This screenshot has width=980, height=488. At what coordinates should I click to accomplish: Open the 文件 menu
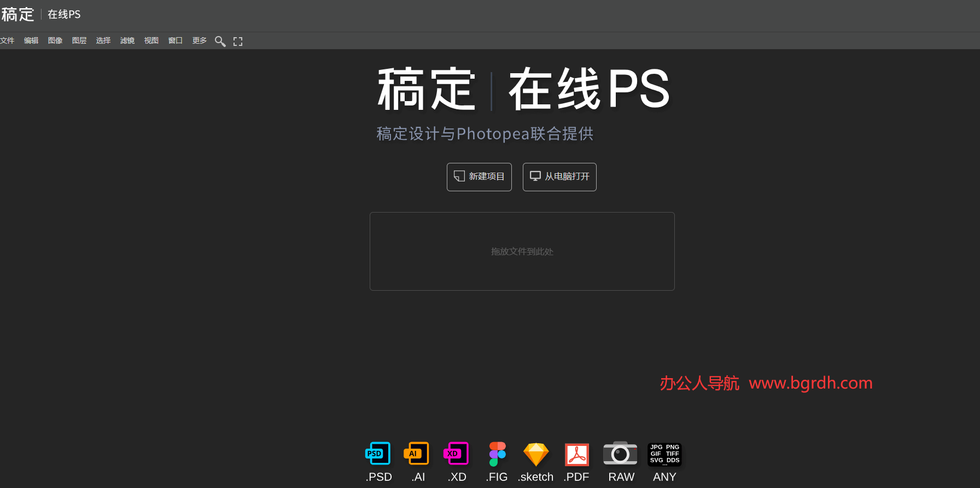[7, 41]
